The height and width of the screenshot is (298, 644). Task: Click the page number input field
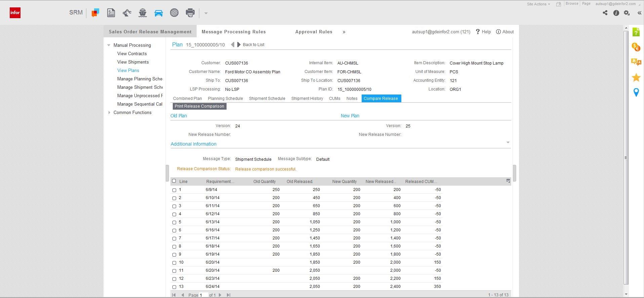click(x=203, y=295)
